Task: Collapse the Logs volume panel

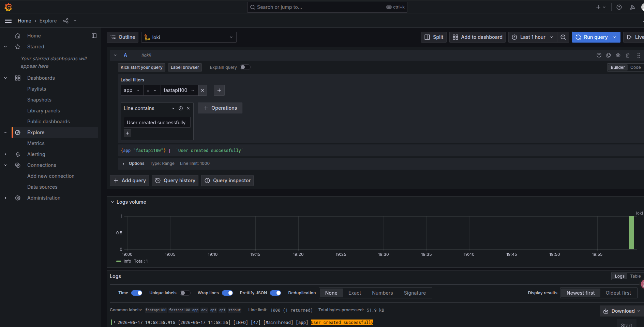Action: [x=113, y=202]
